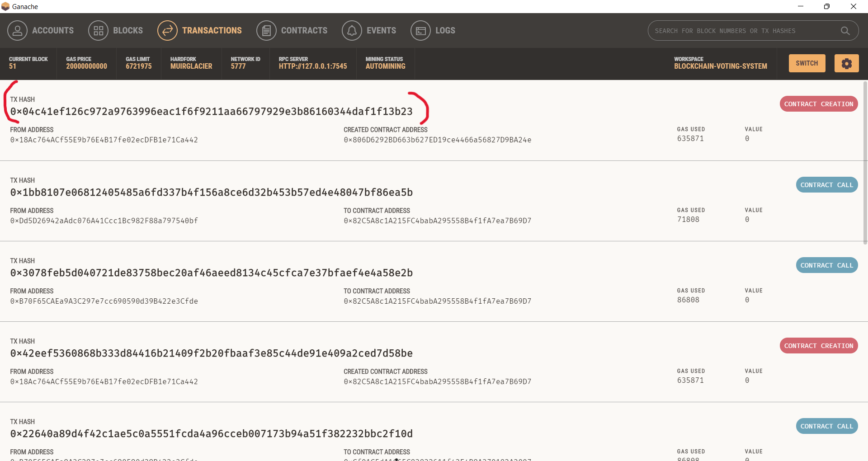Open Events via bell icon
Screen dimensions: 868x461
coord(352,31)
